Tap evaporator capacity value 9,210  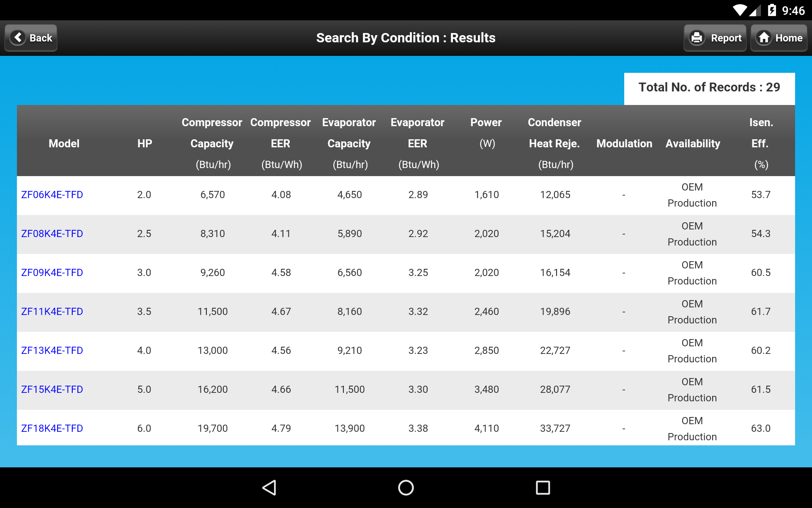350,351
